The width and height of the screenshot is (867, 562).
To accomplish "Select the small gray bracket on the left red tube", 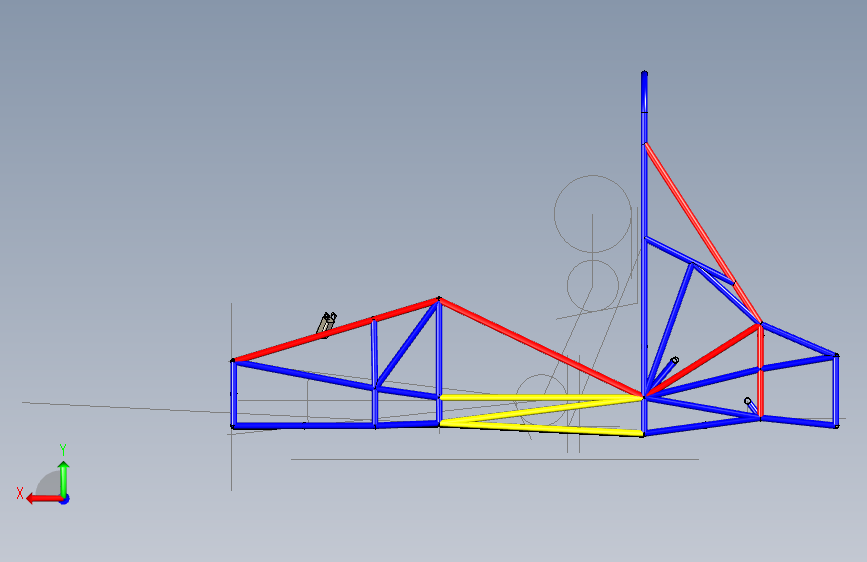I will (x=327, y=324).
